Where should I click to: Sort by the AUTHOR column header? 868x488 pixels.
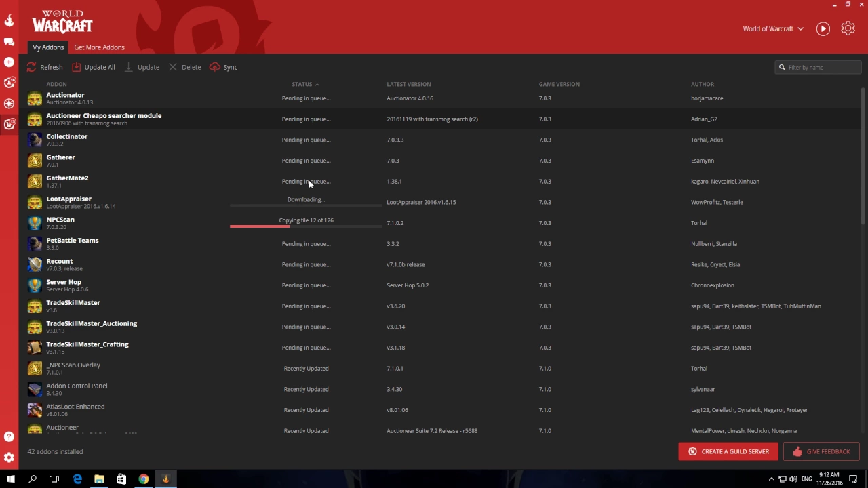coord(702,84)
